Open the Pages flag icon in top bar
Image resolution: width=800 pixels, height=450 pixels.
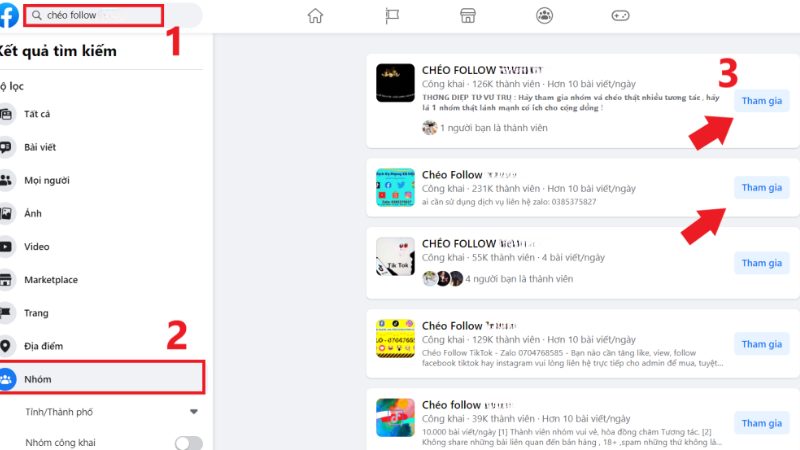coord(392,16)
